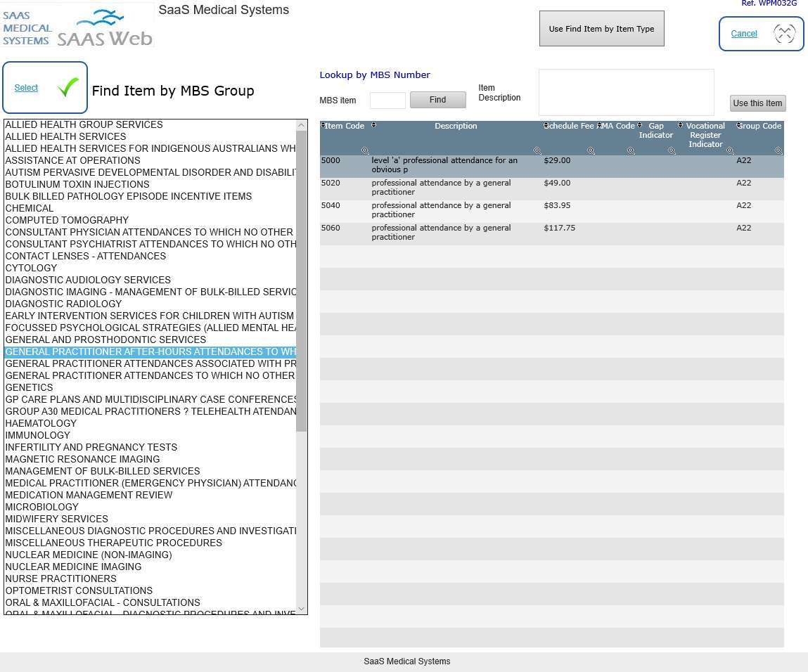Sort by Schedule Fee using its arrows
Image resolution: width=808 pixels, height=672 pixels.
(x=546, y=125)
